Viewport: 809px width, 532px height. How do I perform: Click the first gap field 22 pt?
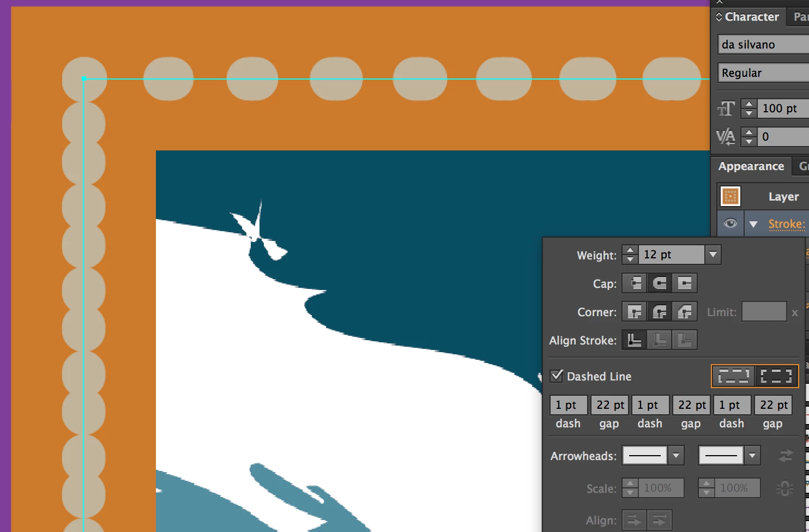coord(609,405)
